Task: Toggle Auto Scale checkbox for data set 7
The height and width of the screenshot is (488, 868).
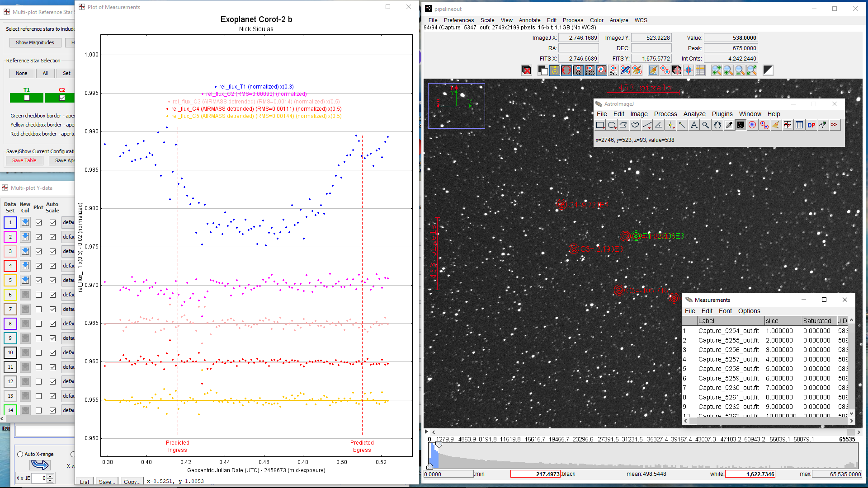Action: [53, 309]
